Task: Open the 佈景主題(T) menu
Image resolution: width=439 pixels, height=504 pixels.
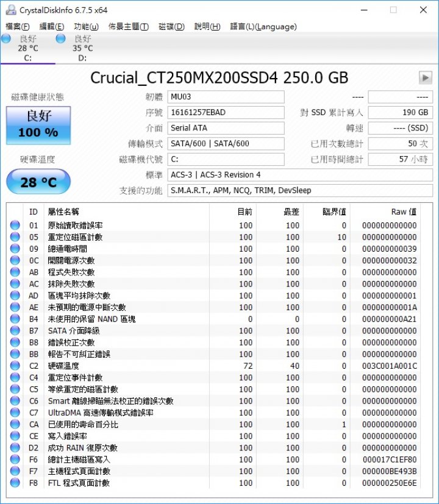Action: click(x=129, y=26)
